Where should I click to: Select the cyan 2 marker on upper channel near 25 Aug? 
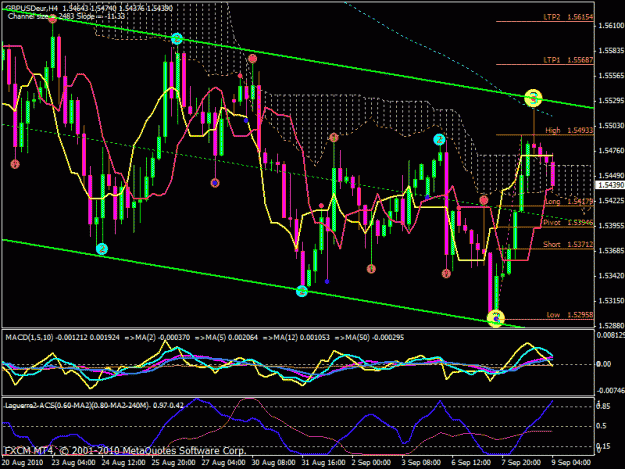click(x=177, y=39)
